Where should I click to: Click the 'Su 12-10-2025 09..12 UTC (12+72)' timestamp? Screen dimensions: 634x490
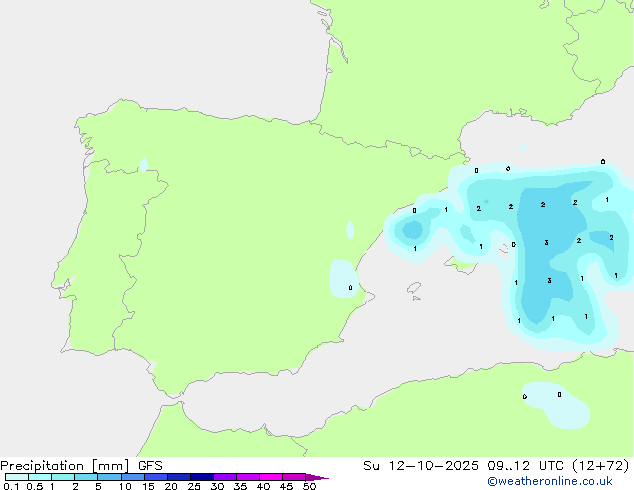coord(496,466)
